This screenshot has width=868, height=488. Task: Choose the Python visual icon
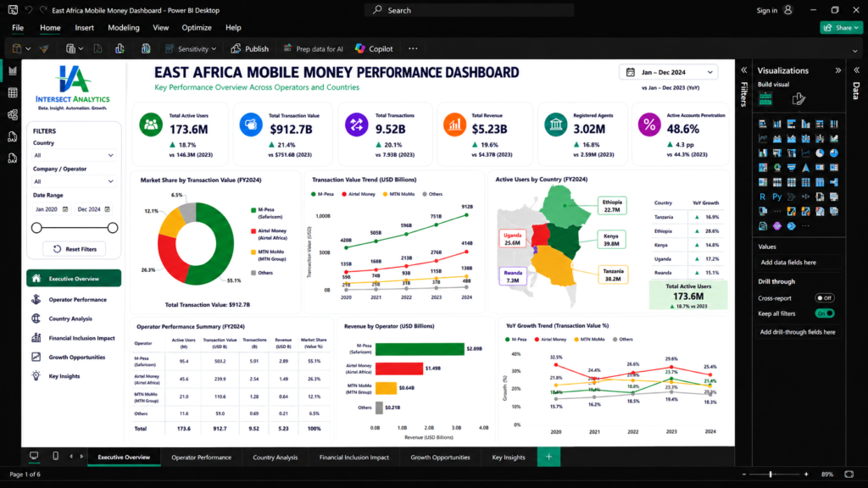point(777,197)
